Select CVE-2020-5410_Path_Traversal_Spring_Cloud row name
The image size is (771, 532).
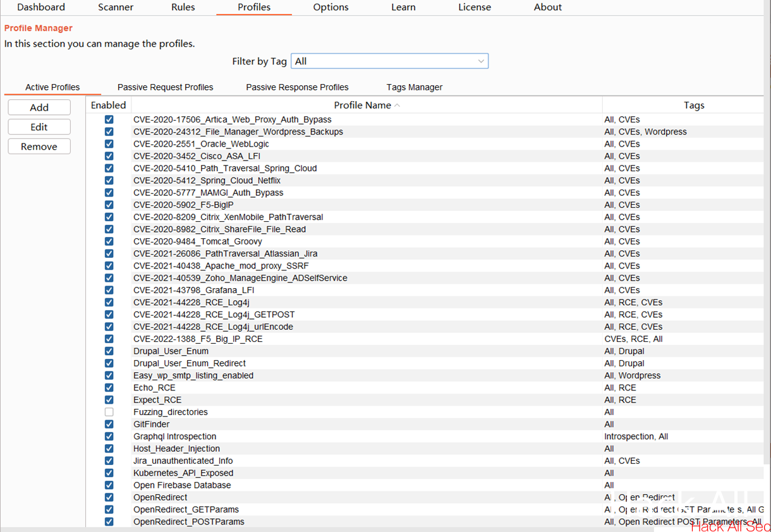(x=225, y=168)
